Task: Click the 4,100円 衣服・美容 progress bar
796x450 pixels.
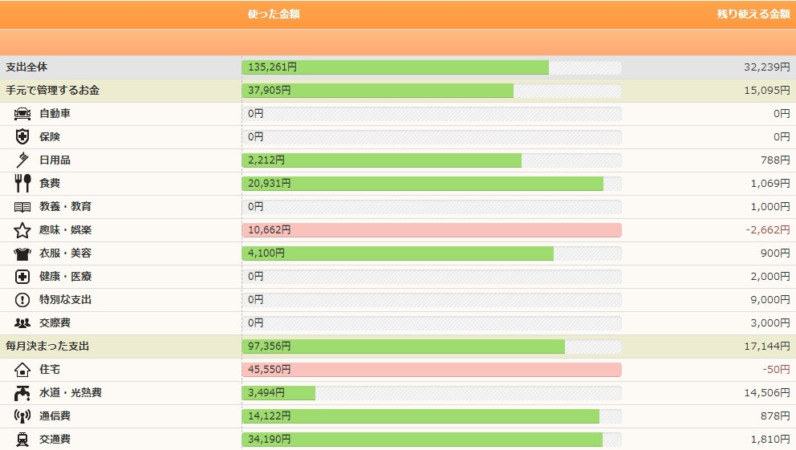Action: pyautogui.click(x=432, y=253)
